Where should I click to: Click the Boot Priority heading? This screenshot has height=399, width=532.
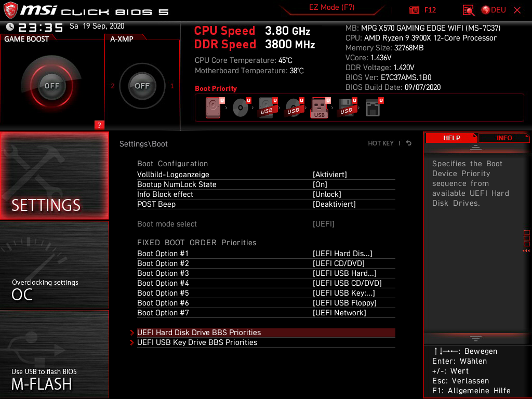pyautogui.click(x=216, y=88)
